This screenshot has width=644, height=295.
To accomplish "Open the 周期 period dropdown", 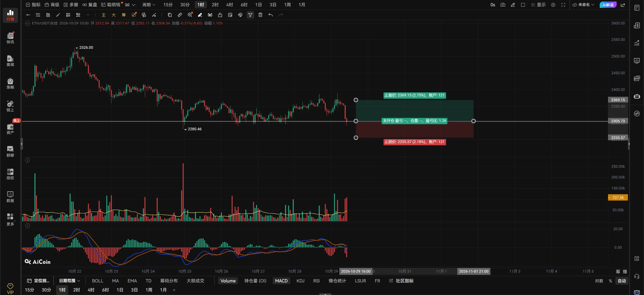I will (149, 5).
